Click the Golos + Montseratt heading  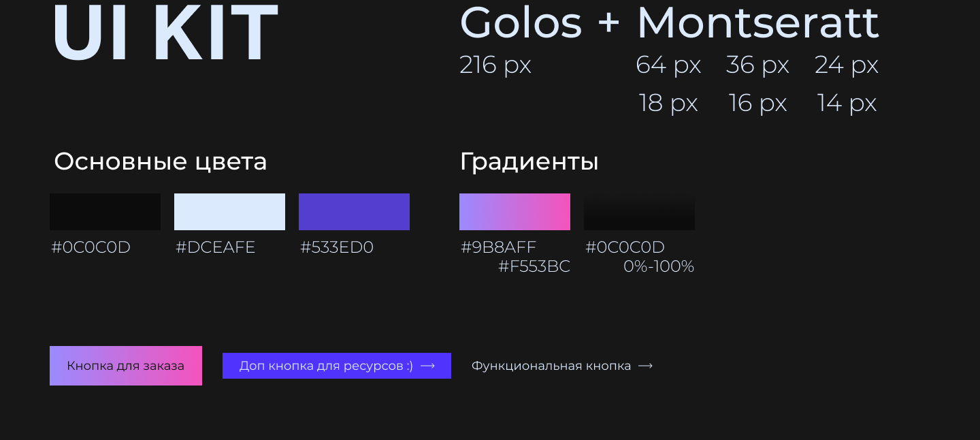(x=669, y=23)
